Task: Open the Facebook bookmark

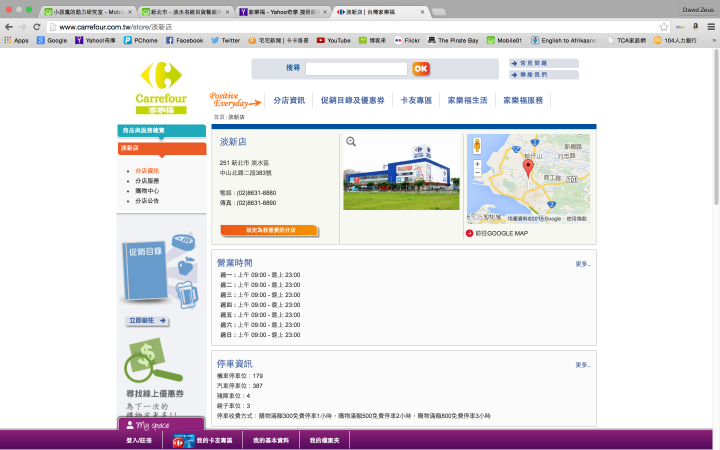Action: (x=184, y=40)
